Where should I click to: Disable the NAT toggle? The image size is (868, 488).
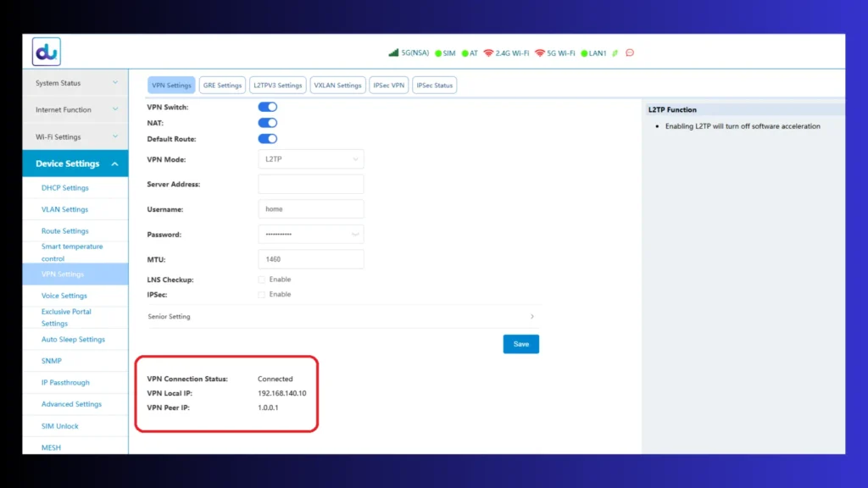[267, 123]
